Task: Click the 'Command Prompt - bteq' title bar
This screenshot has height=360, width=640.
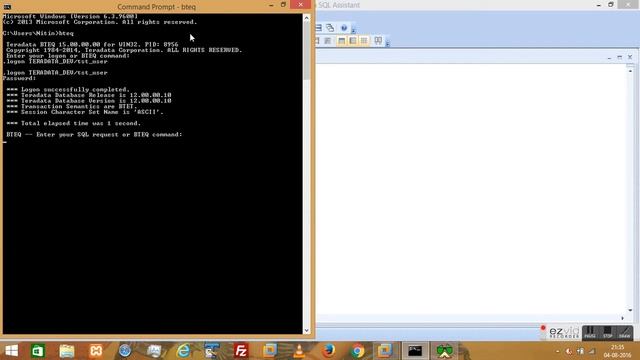Action: coord(156,7)
